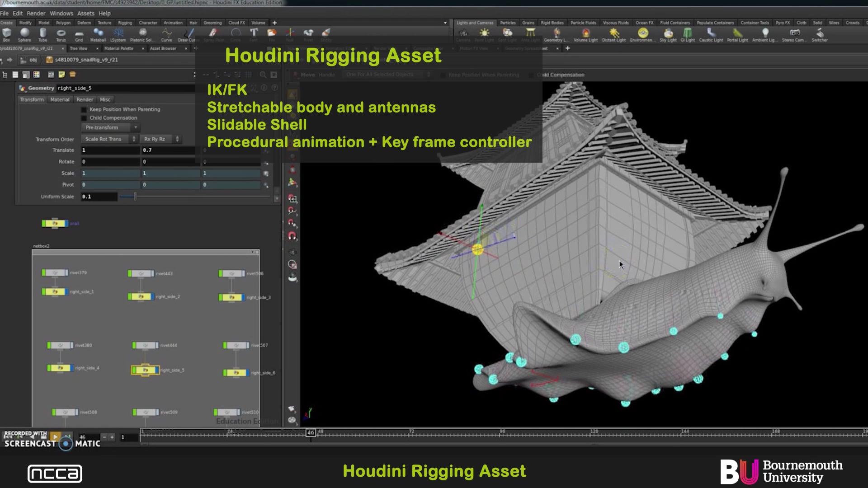The image size is (868, 488).
Task: Switch to the Particles shelf tab
Action: tap(508, 23)
